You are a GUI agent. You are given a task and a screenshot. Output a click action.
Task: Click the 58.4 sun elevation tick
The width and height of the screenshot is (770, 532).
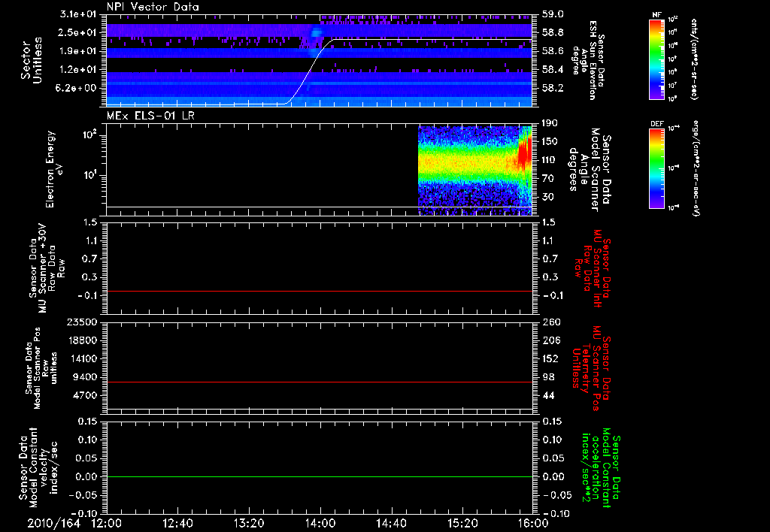[x=553, y=70]
